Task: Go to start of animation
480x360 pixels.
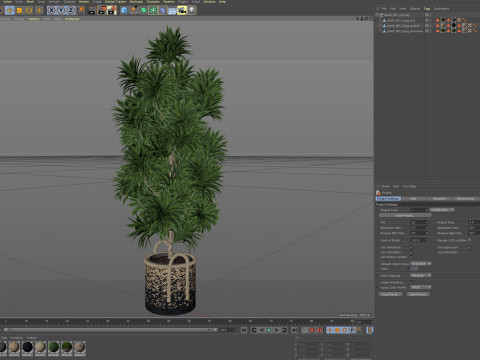Action: tap(244, 330)
